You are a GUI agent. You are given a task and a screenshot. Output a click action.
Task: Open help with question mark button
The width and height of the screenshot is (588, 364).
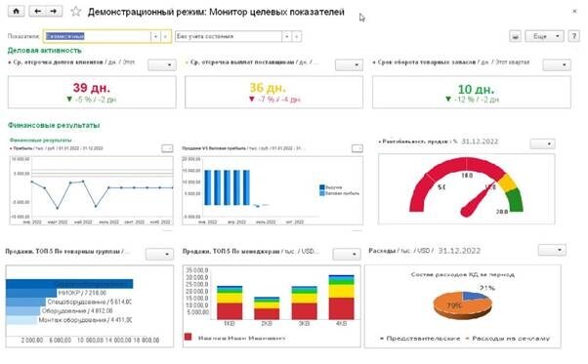point(573,36)
